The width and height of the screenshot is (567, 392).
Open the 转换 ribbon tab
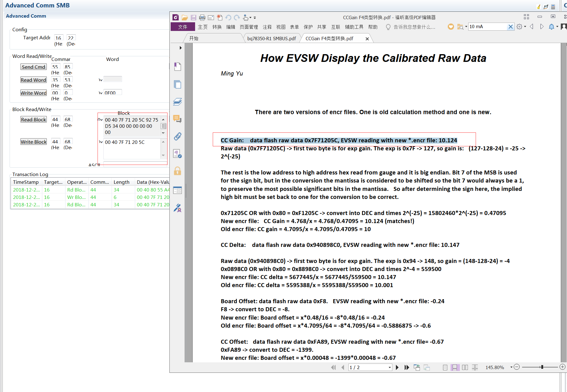pos(217,27)
